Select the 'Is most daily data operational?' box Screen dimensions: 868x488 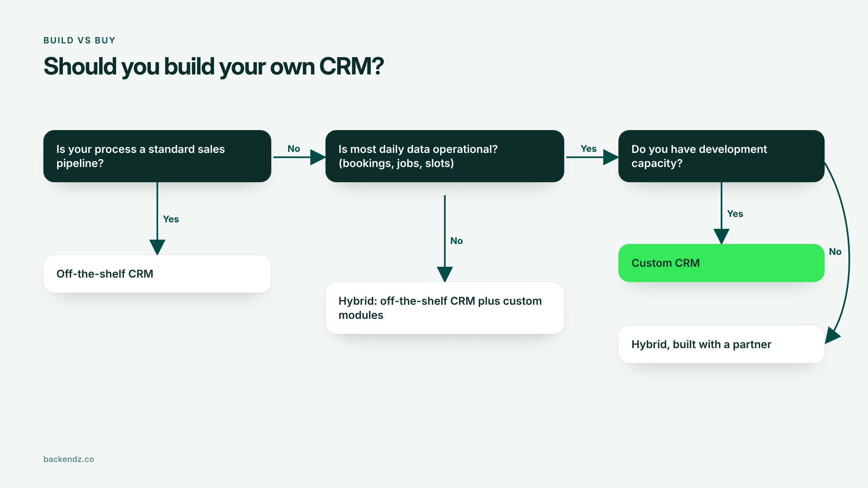(x=445, y=156)
